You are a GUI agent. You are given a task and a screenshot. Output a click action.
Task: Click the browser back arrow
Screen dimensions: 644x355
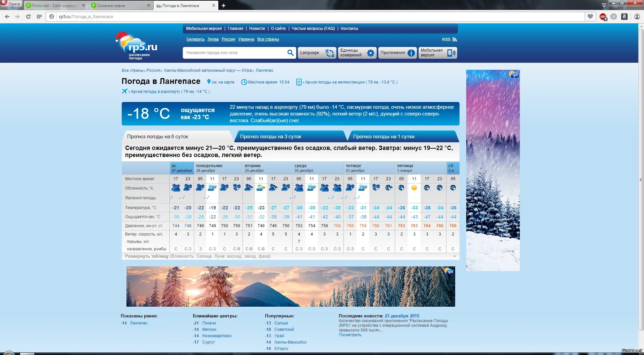(7, 16)
